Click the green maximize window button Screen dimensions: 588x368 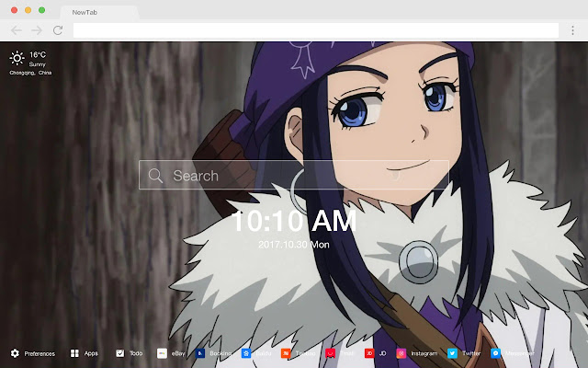click(42, 10)
